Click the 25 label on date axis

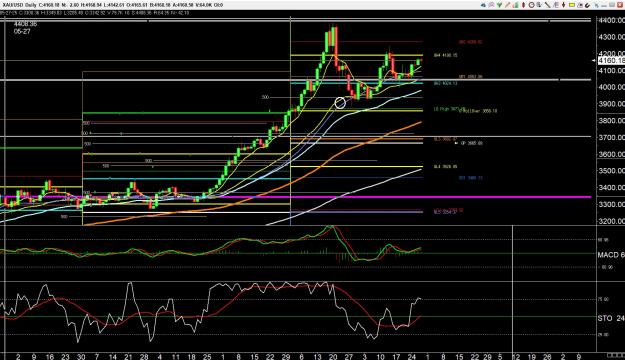(x=207, y=356)
